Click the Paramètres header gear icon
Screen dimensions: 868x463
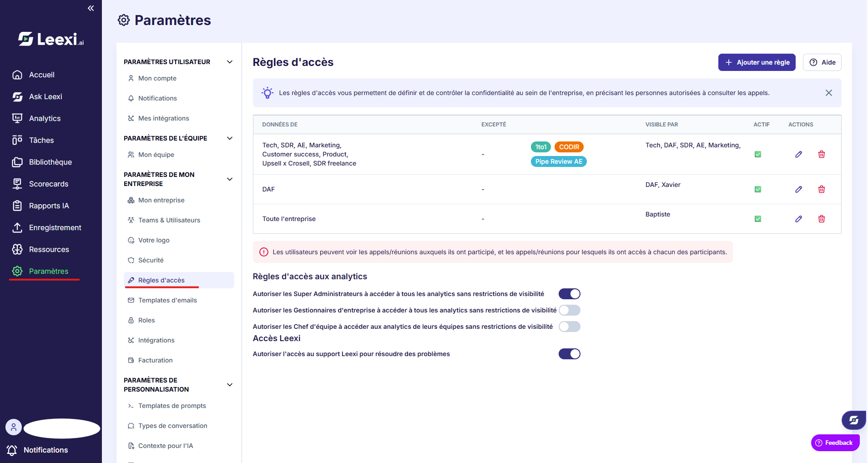coord(124,20)
